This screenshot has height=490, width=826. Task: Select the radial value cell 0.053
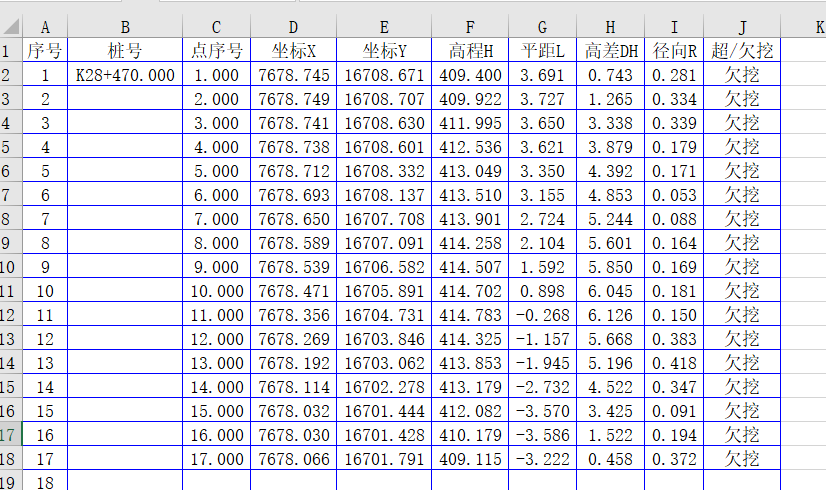point(673,195)
